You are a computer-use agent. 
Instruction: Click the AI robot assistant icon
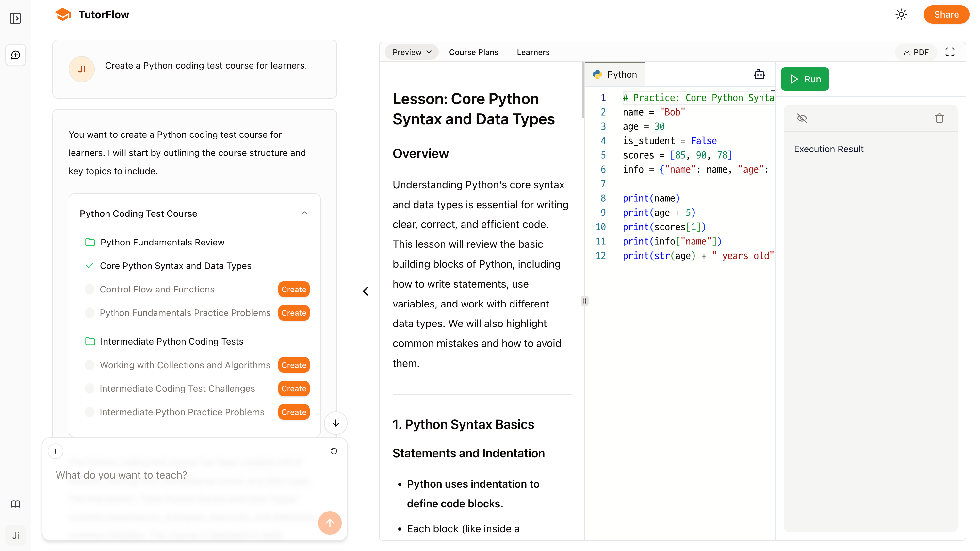759,74
